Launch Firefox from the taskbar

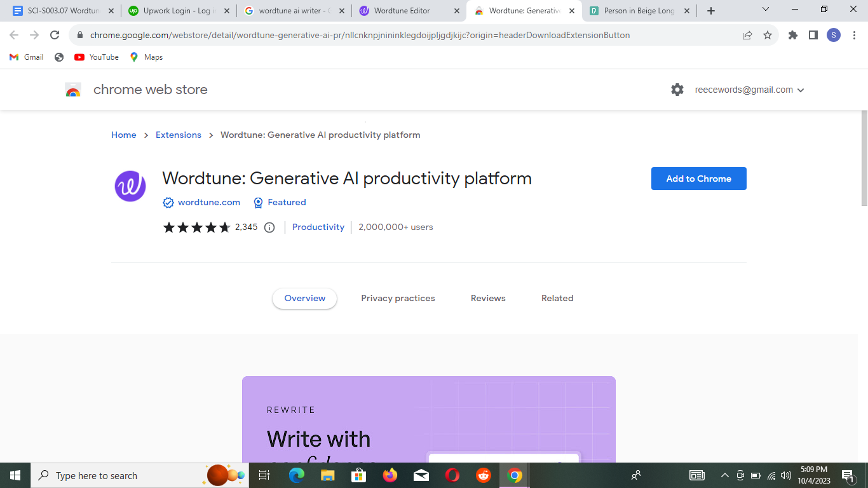click(390, 475)
